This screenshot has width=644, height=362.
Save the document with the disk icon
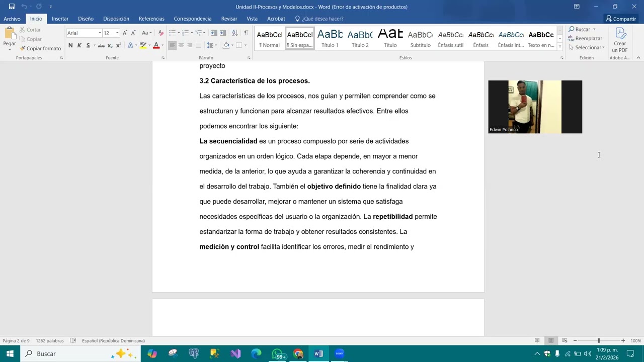click(x=12, y=7)
